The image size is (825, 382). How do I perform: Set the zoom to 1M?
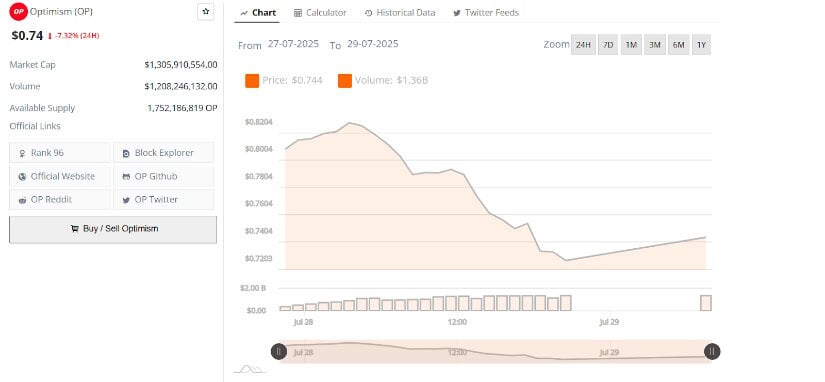pos(631,45)
